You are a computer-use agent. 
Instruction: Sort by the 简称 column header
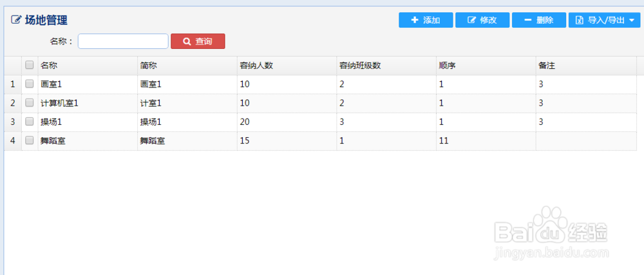[x=187, y=66]
